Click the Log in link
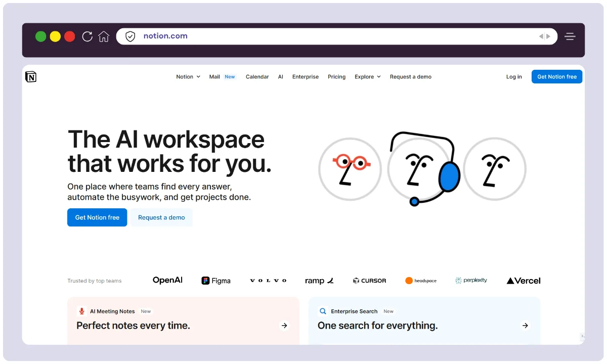607x364 pixels. 514,77
